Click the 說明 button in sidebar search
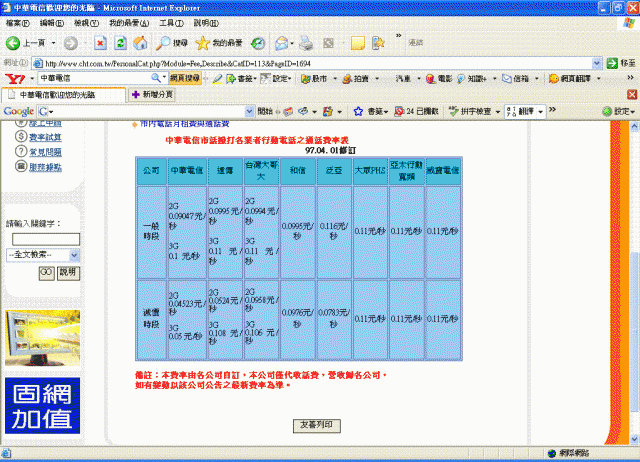 68,273
